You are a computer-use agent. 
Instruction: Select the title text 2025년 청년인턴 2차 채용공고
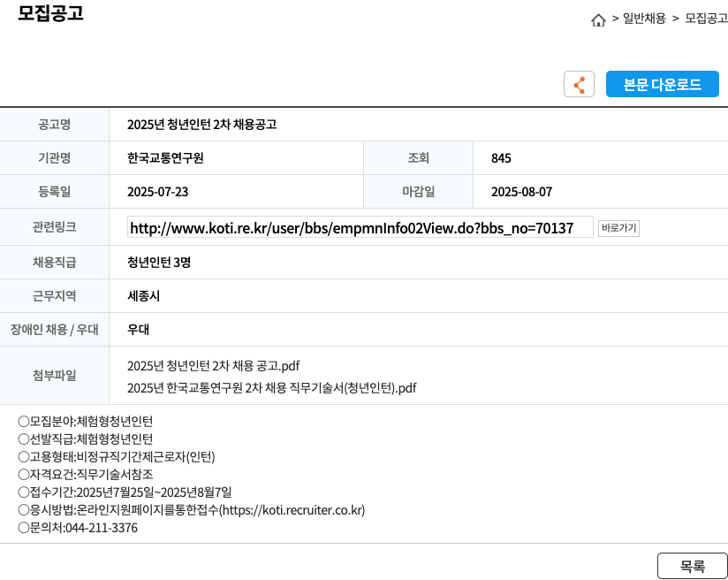(202, 124)
